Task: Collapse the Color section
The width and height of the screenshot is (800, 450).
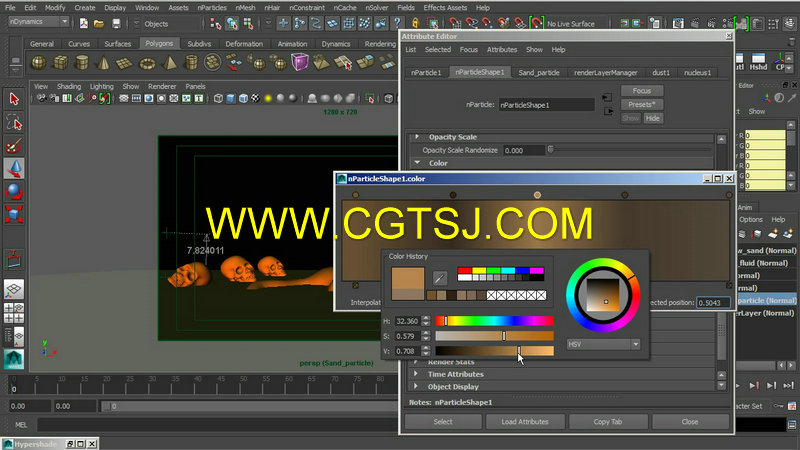Action: click(417, 163)
